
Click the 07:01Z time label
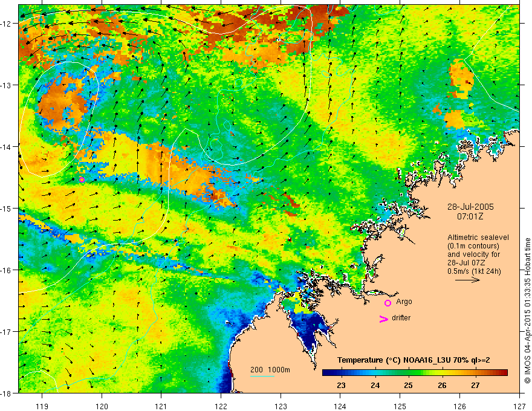pos(470,216)
